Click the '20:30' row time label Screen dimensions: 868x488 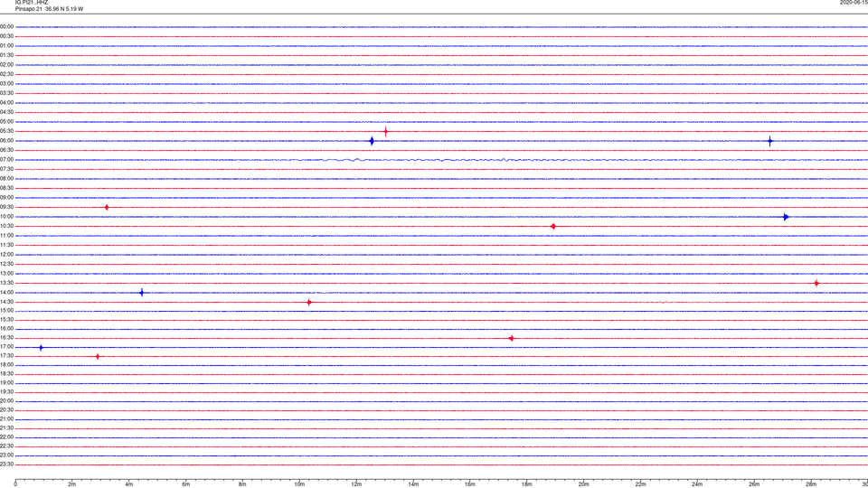[6, 410]
